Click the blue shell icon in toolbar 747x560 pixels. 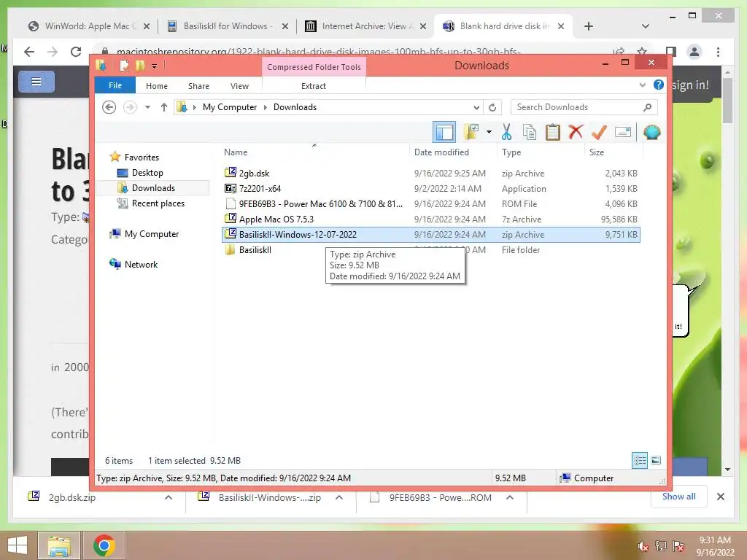[x=651, y=132]
